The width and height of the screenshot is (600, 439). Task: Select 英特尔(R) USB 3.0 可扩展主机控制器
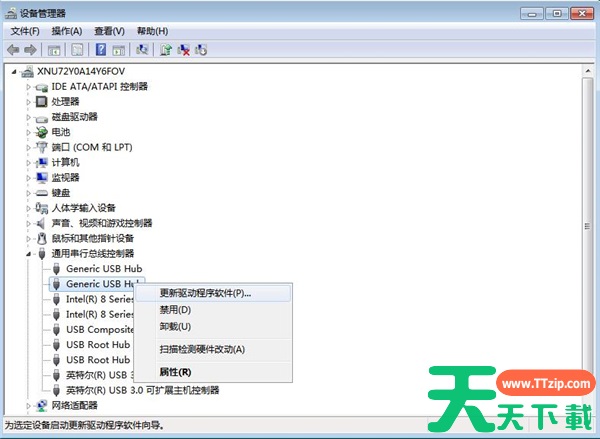point(142,390)
